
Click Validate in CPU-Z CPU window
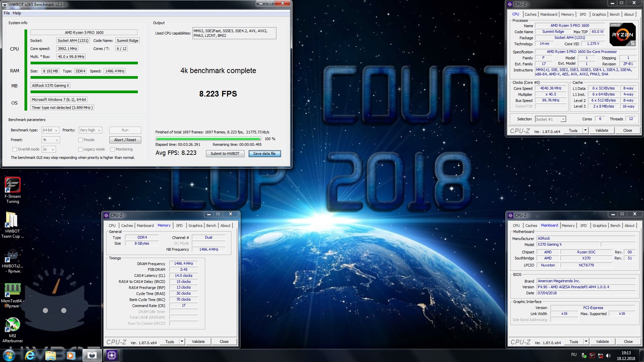pos(601,130)
